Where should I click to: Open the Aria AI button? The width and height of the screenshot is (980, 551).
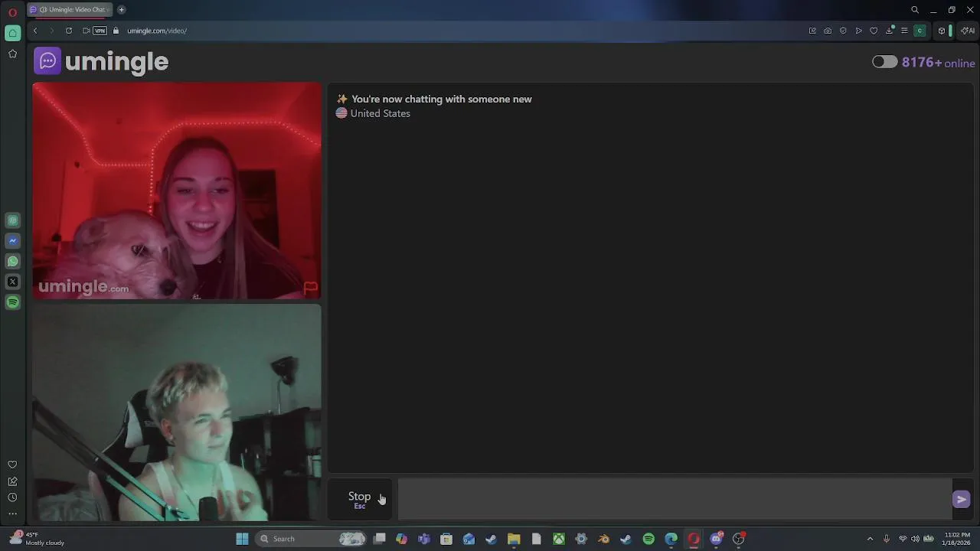[x=968, y=31]
